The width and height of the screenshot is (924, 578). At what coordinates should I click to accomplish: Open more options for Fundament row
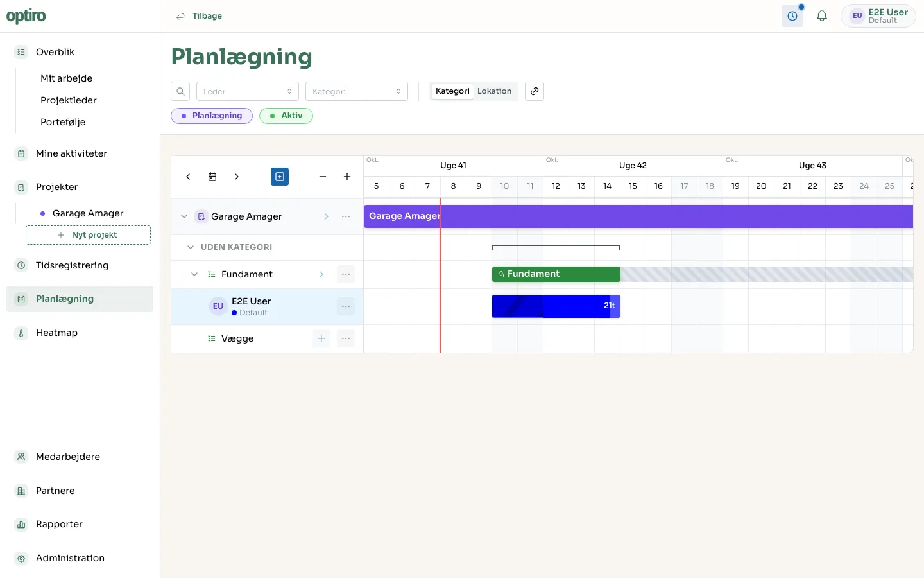pos(346,274)
